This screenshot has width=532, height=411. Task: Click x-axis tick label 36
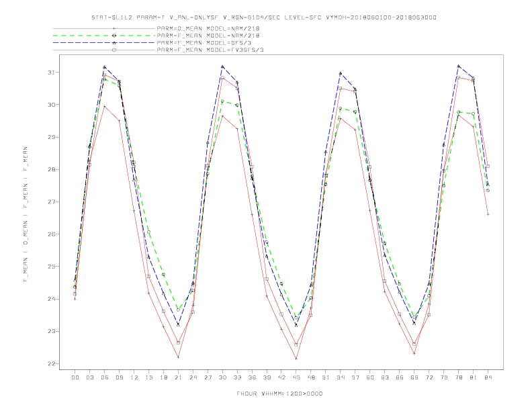(252, 377)
